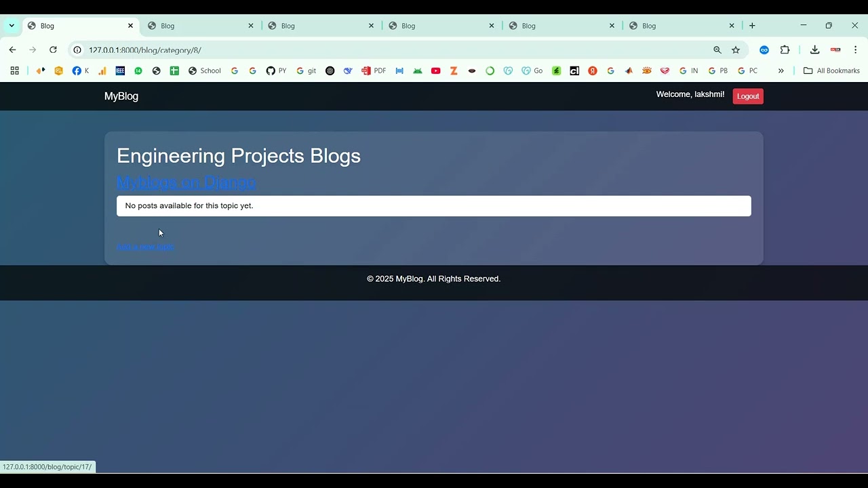This screenshot has width=868, height=488.
Task: Click the browser forward arrow
Action: pyautogui.click(x=33, y=49)
